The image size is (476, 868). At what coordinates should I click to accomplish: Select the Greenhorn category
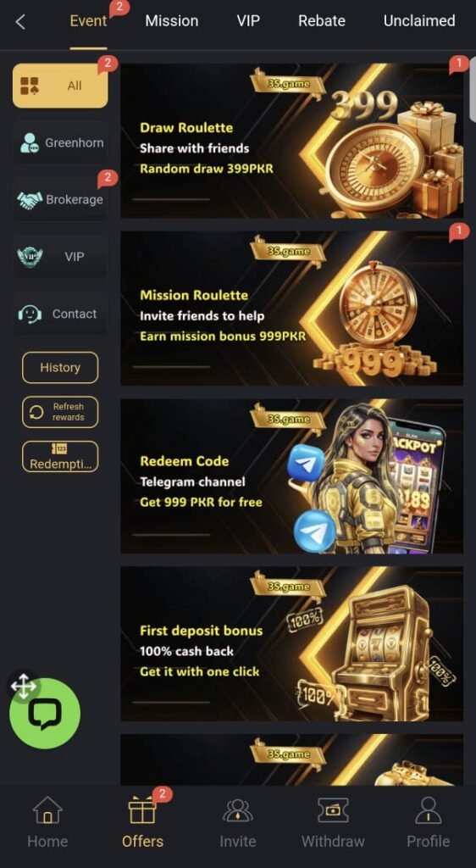click(x=60, y=142)
